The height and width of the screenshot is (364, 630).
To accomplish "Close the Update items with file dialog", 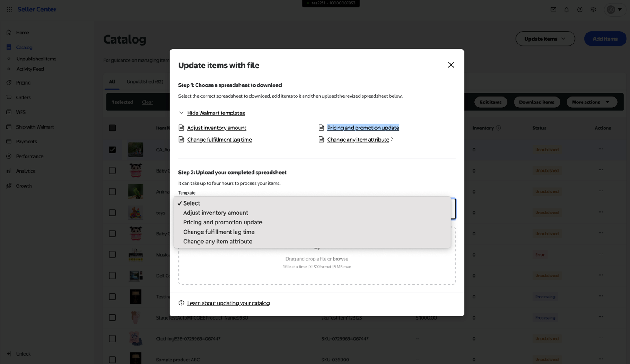I will click(x=451, y=65).
